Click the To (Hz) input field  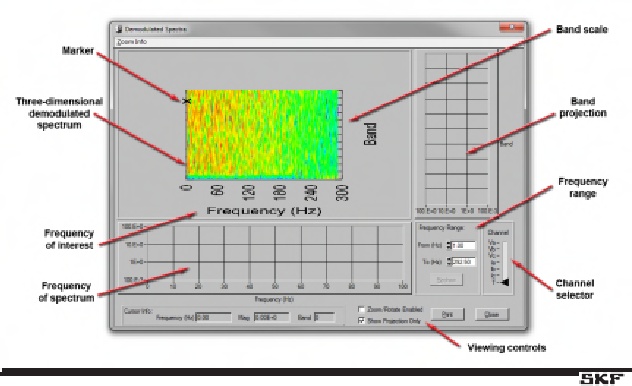coord(464,262)
